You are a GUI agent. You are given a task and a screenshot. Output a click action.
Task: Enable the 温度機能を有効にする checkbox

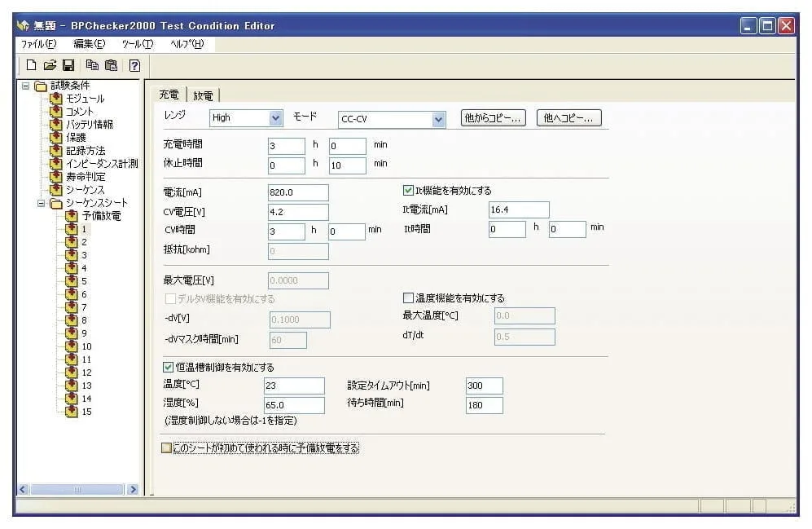(409, 298)
